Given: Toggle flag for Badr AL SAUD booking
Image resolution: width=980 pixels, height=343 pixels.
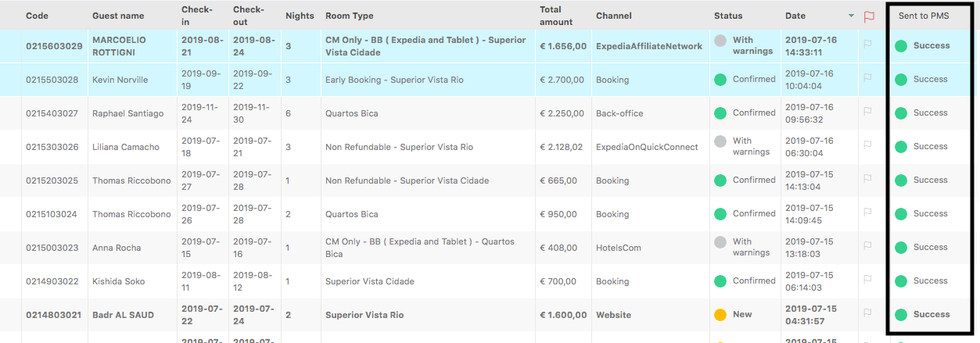Looking at the screenshot, I should (x=867, y=313).
